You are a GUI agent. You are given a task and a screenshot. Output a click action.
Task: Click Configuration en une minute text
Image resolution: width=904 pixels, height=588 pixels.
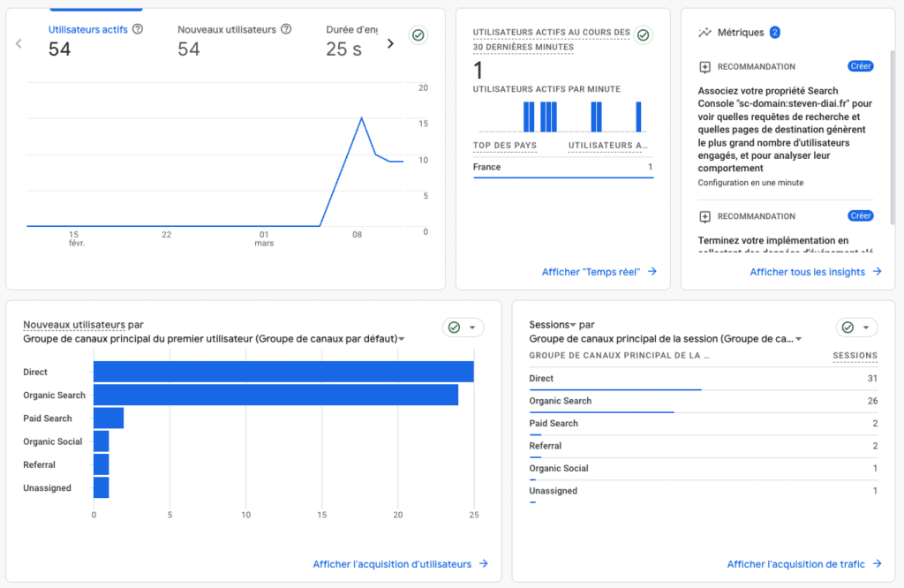[750, 183]
